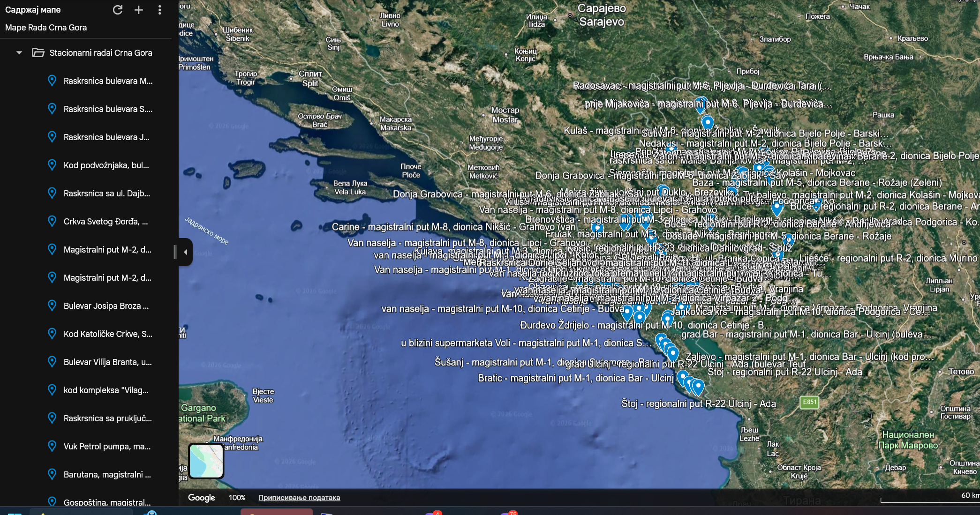Open the three-dot more options menu

click(x=160, y=10)
